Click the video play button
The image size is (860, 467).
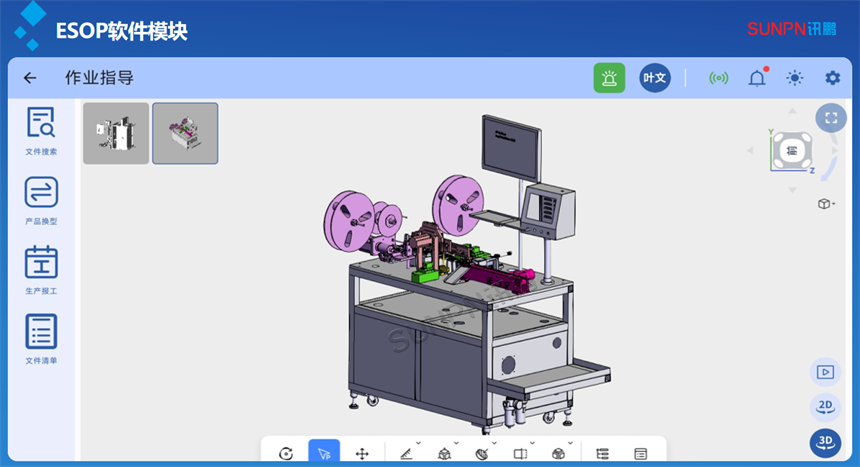point(825,372)
